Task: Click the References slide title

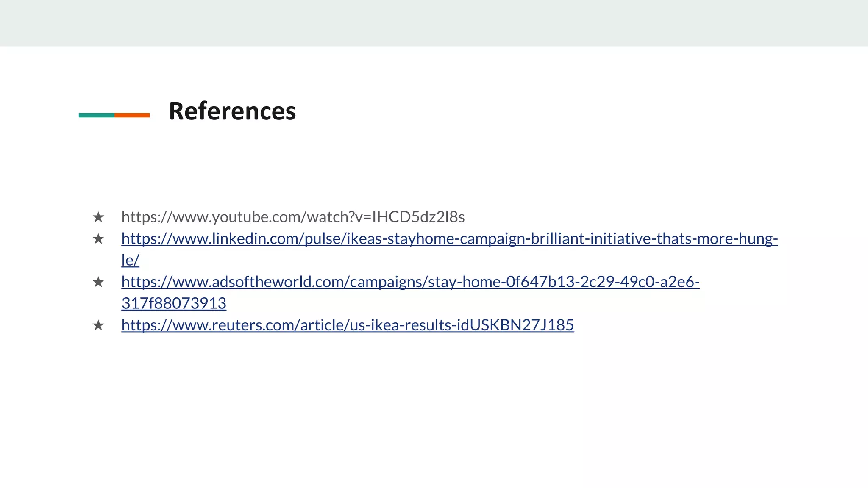Action: coord(232,111)
